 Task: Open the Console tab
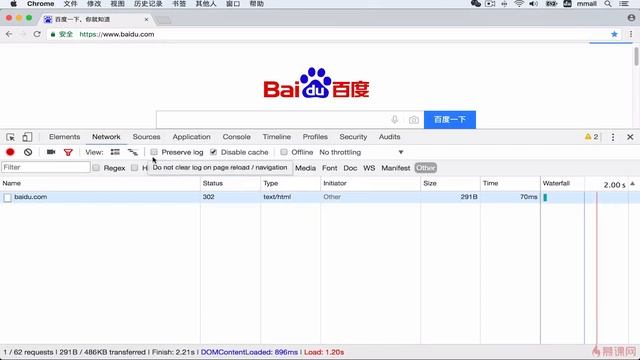[236, 137]
